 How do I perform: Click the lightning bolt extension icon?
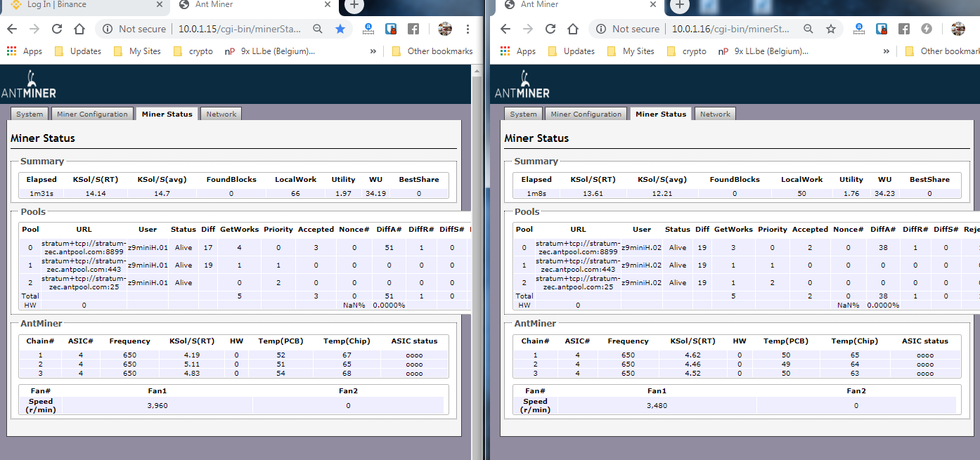[927, 29]
